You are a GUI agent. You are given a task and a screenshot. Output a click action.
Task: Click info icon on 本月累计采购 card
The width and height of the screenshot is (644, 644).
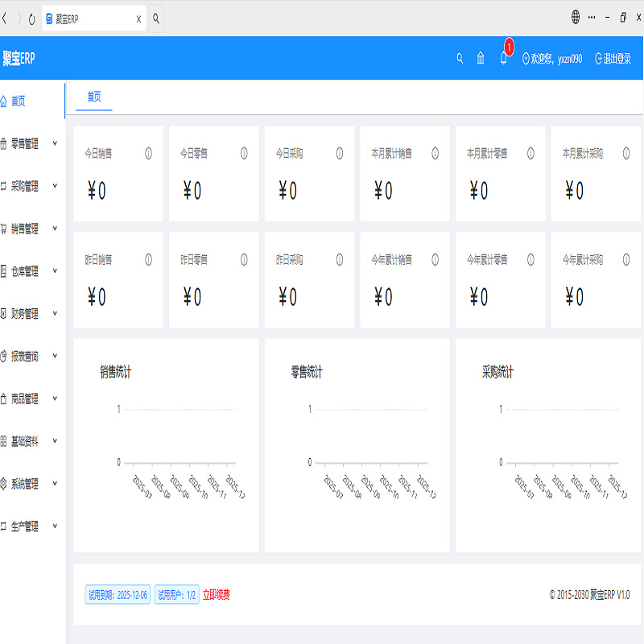point(625,152)
